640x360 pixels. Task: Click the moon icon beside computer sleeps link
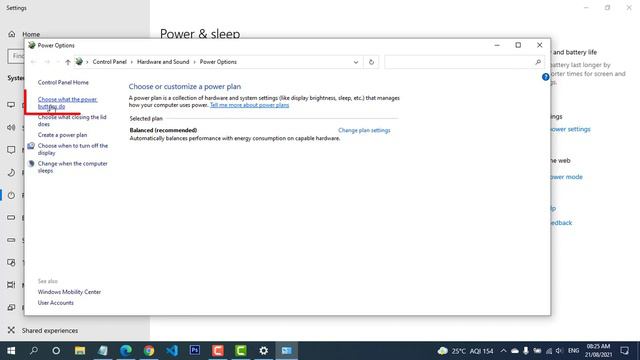pyautogui.click(x=31, y=163)
